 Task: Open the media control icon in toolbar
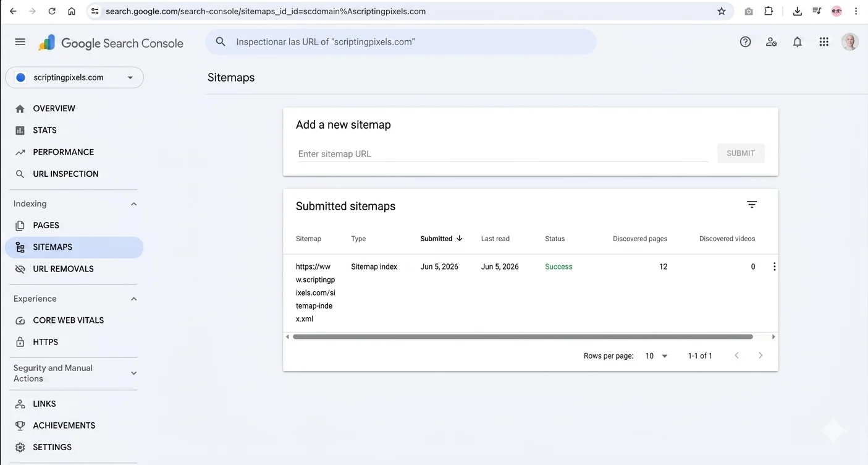coord(817,11)
